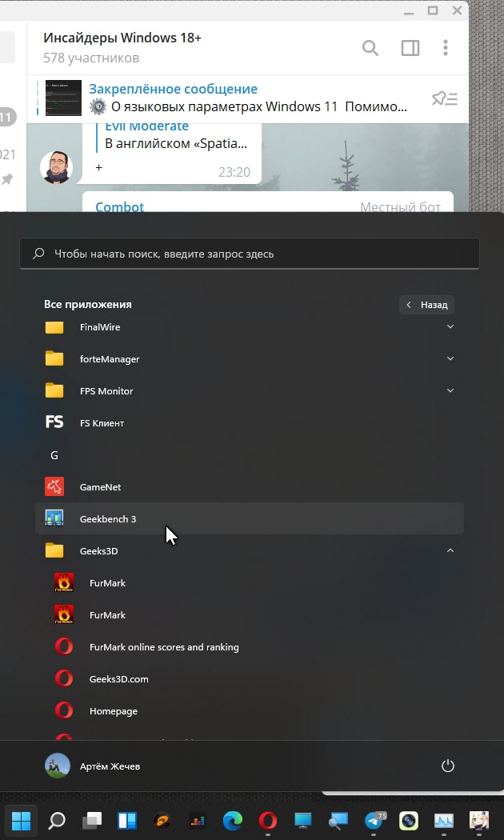
Task: Click the G letter index header
Action: pos(54,455)
